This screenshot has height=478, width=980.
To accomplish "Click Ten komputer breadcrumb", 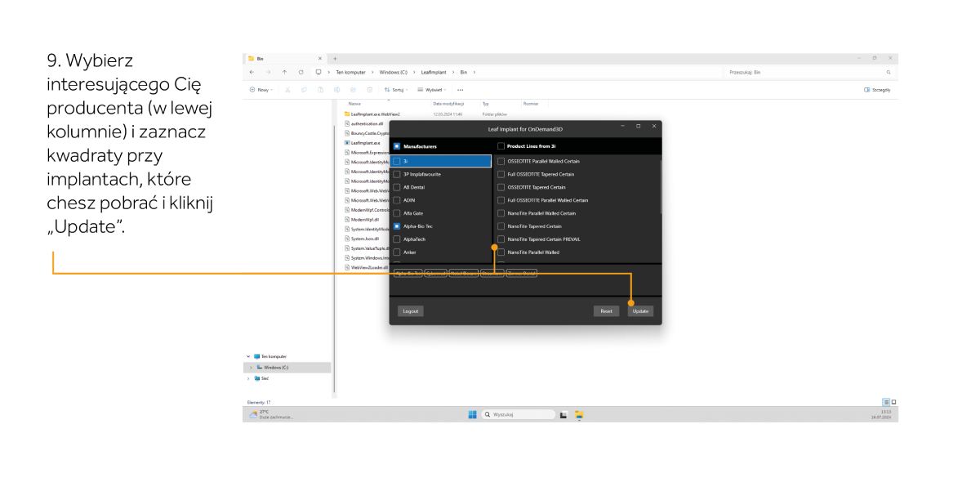I will 350,73.
